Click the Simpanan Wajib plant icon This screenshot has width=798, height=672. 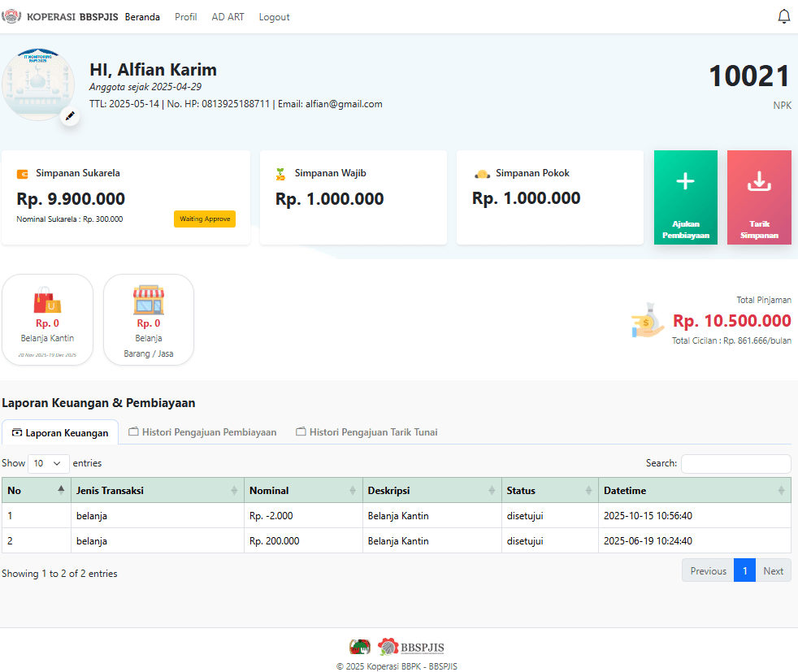pos(280,174)
